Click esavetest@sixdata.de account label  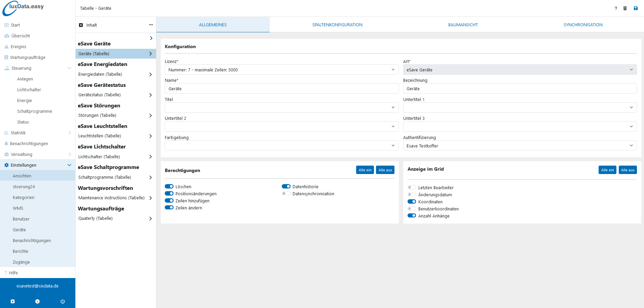coord(38,286)
